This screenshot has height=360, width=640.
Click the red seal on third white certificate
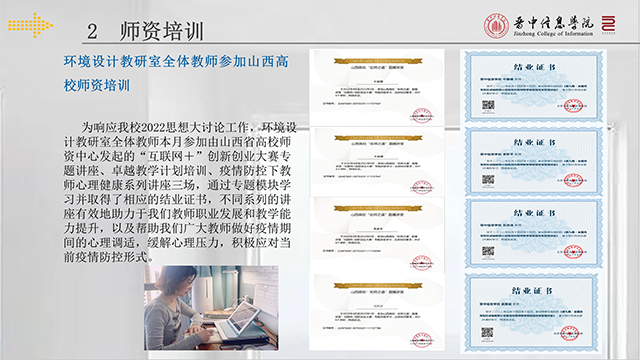[x=422, y=262]
